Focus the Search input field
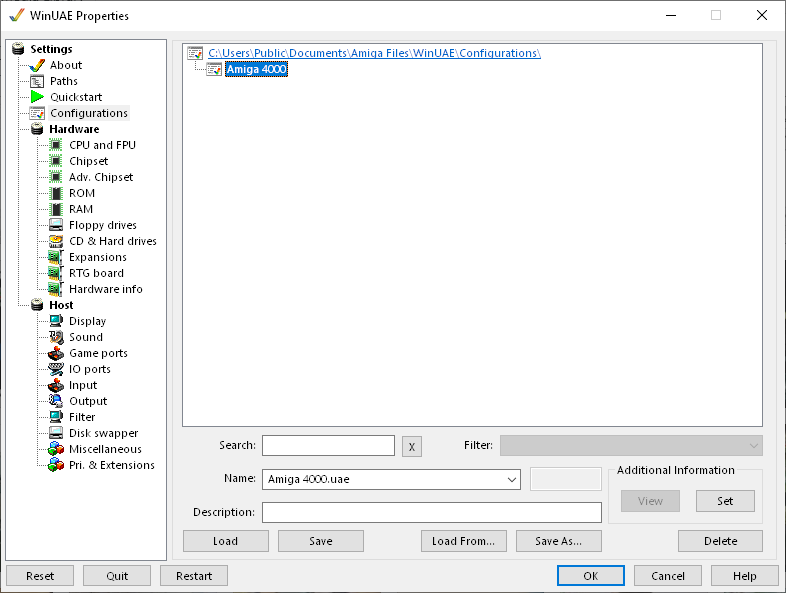The image size is (786, 593). pos(328,446)
